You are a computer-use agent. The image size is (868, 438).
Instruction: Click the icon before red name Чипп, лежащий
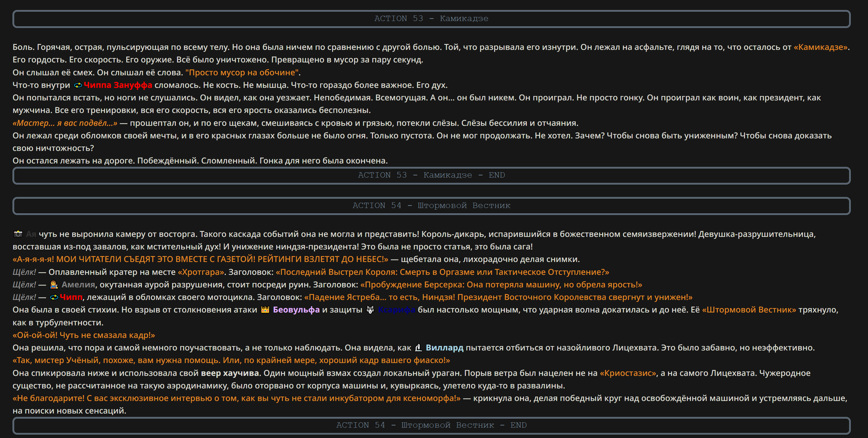pyautogui.click(x=54, y=297)
